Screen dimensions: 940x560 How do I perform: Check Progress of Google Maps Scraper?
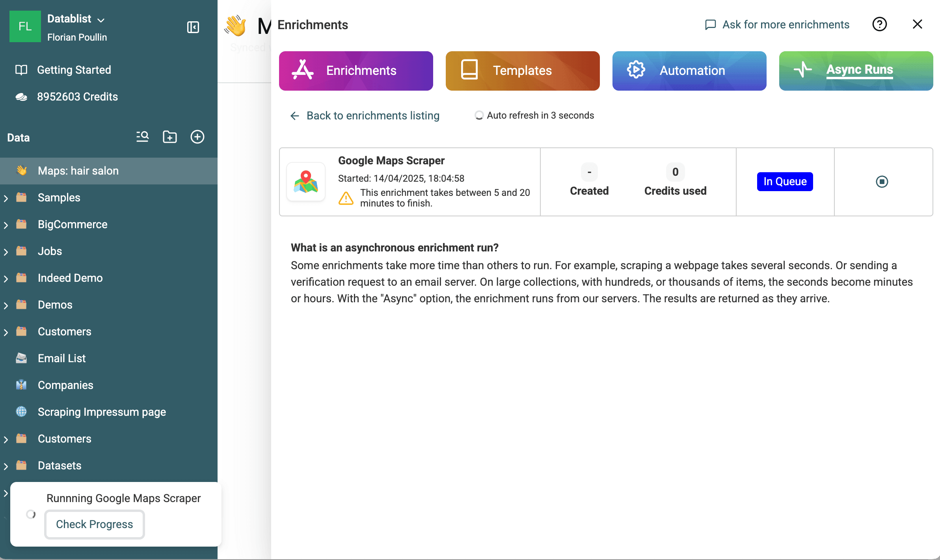pos(95,524)
